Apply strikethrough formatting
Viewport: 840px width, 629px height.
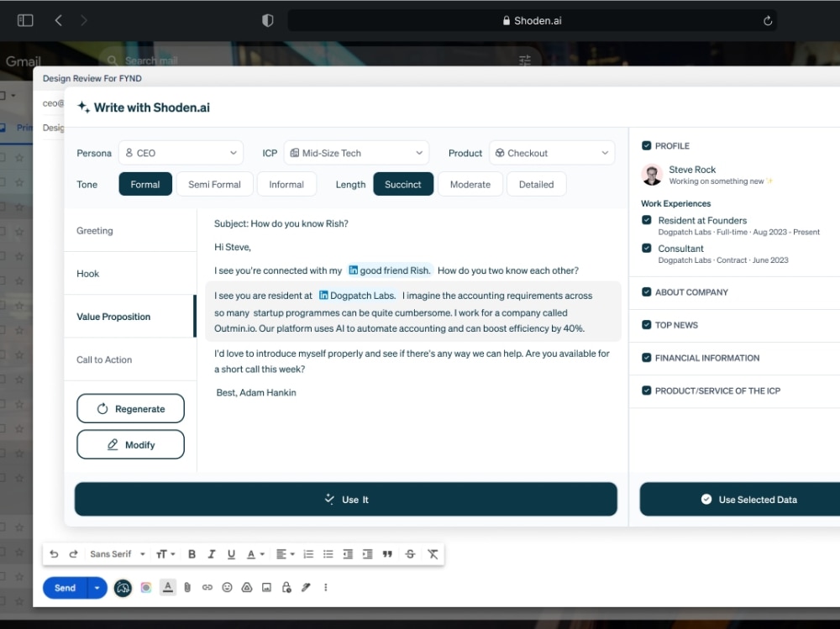click(411, 554)
